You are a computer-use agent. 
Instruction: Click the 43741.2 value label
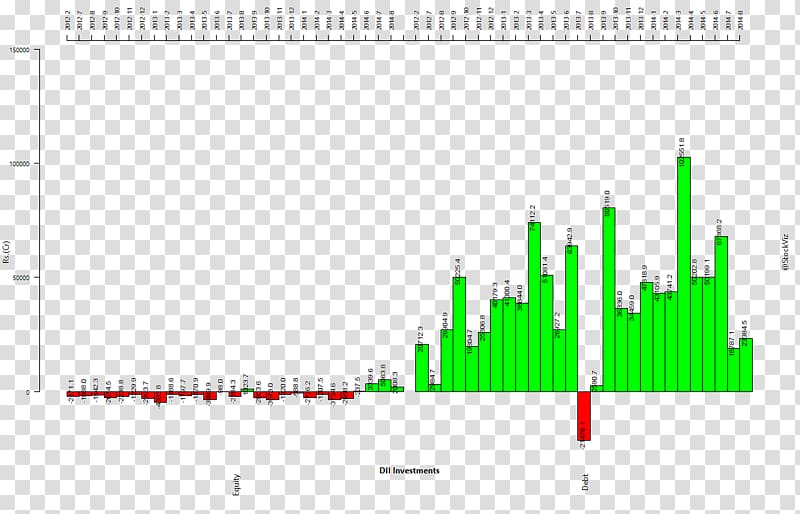coord(670,287)
